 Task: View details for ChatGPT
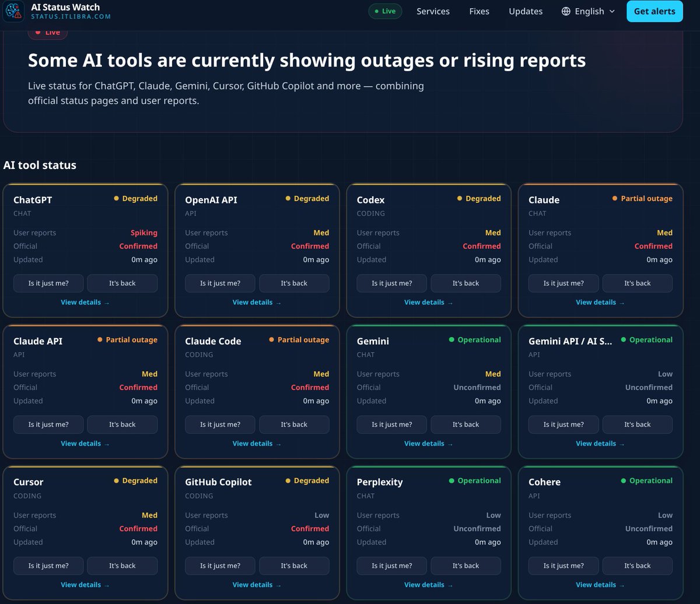click(85, 302)
